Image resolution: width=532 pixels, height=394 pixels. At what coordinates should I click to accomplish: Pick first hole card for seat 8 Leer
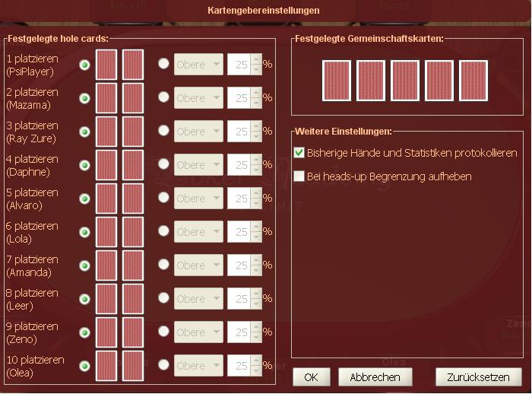click(106, 299)
